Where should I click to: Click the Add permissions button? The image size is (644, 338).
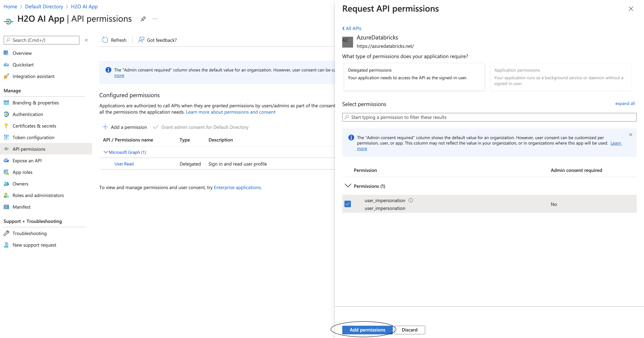coord(367,330)
